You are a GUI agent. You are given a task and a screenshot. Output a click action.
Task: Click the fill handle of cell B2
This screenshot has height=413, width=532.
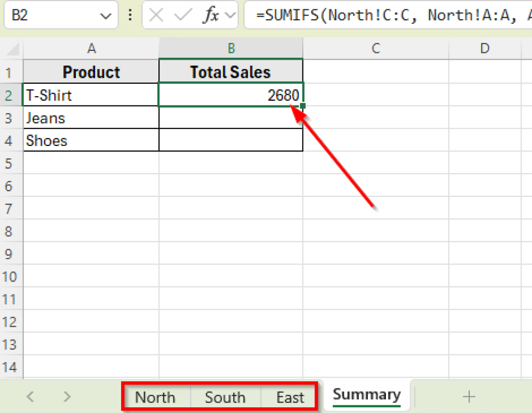pos(303,106)
